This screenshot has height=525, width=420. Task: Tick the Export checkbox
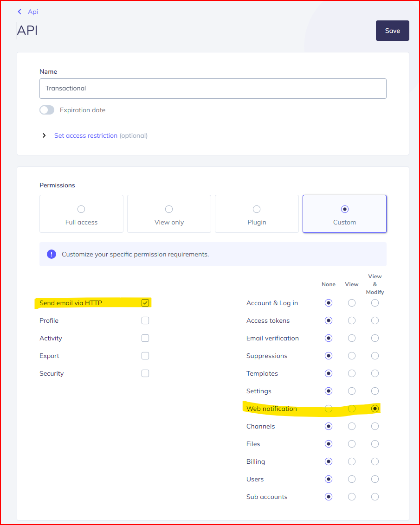pyautogui.click(x=145, y=356)
